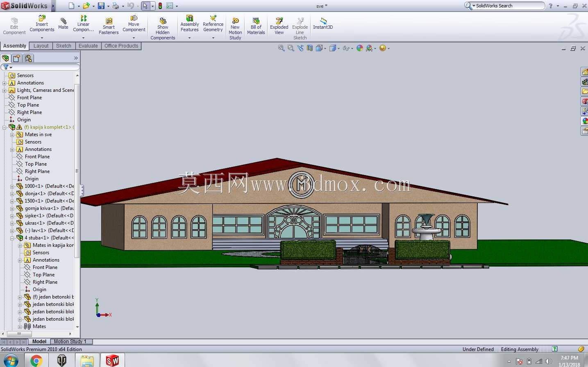Open the Apply Scene dropdown arrow
This screenshot has width=588, height=367.
(x=375, y=48)
